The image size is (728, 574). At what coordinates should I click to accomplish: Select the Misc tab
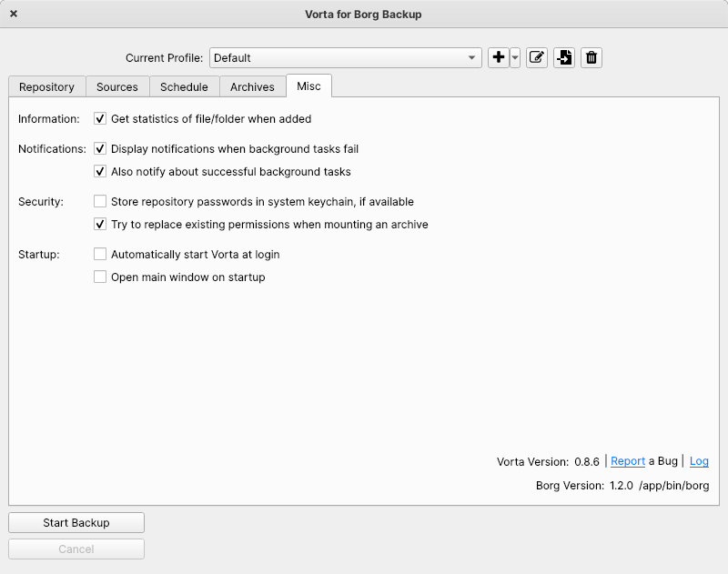pos(308,86)
